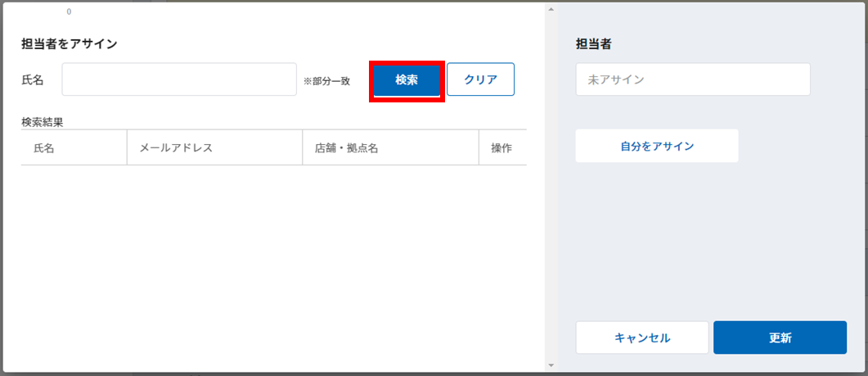Click the 未アサイン assignee field
This screenshot has width=868, height=376.
point(692,79)
